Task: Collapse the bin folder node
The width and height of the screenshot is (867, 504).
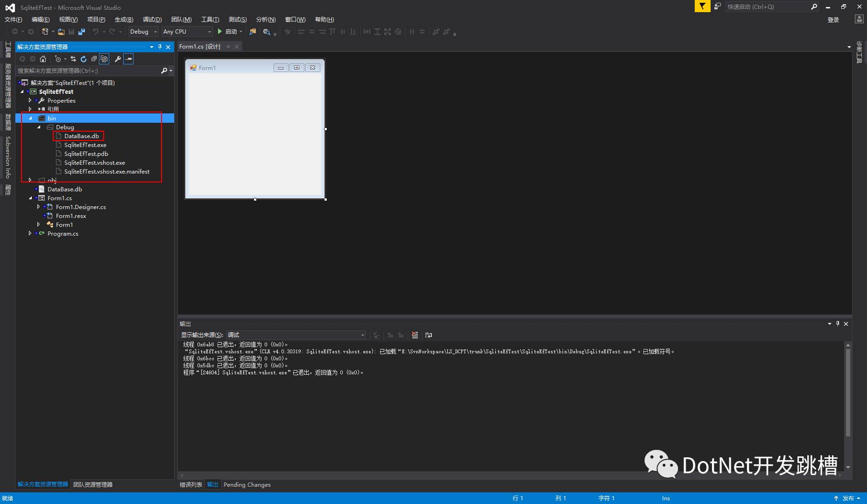Action: click(x=30, y=118)
